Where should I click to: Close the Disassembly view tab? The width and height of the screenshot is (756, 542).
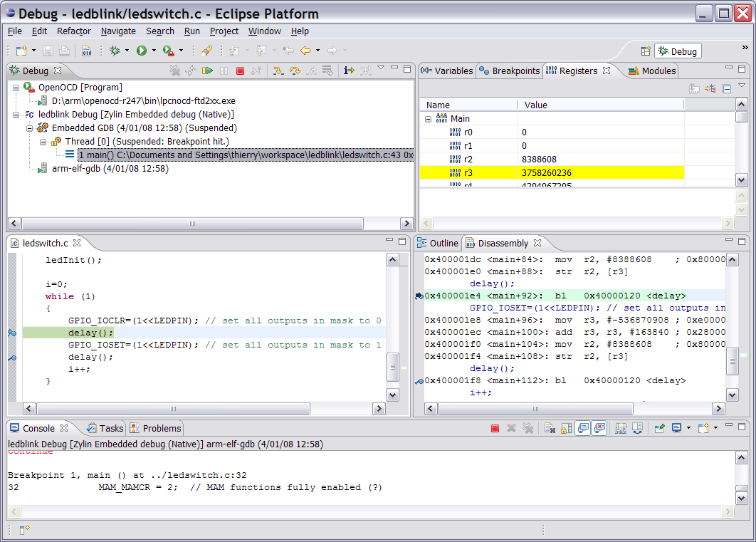pyautogui.click(x=537, y=243)
